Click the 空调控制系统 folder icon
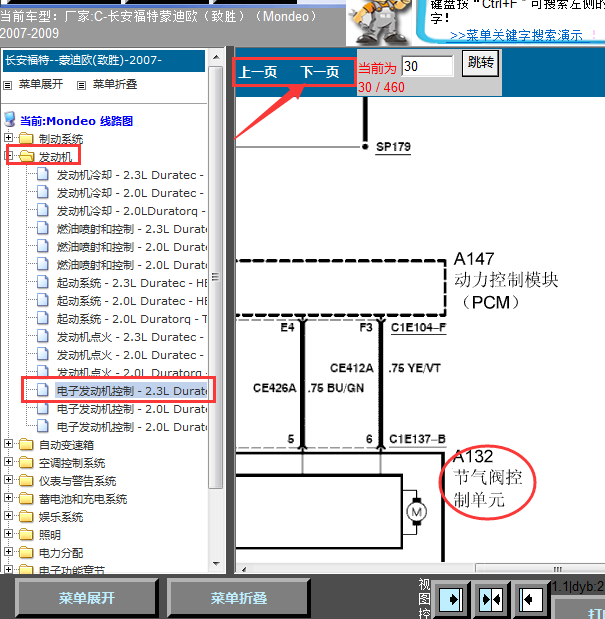605x619 pixels. pyautogui.click(x=26, y=462)
